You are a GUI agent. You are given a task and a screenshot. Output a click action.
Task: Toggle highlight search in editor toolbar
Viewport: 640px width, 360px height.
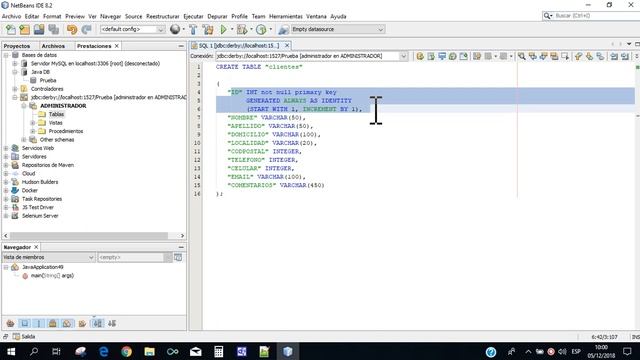pos(554,56)
